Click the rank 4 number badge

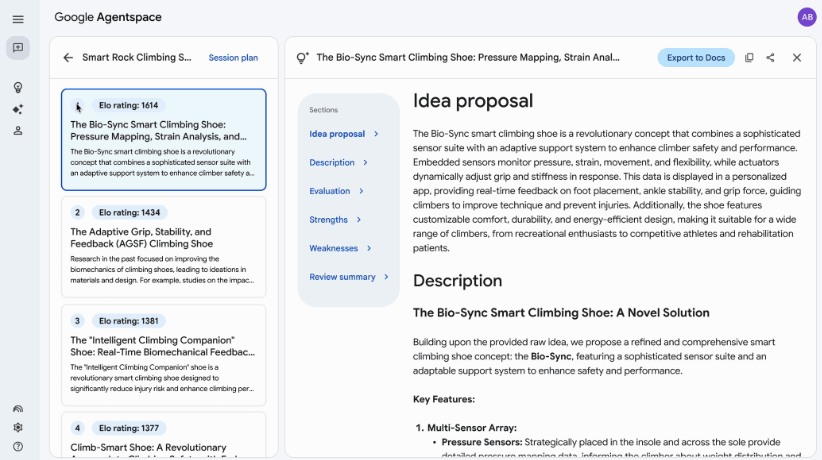point(78,428)
